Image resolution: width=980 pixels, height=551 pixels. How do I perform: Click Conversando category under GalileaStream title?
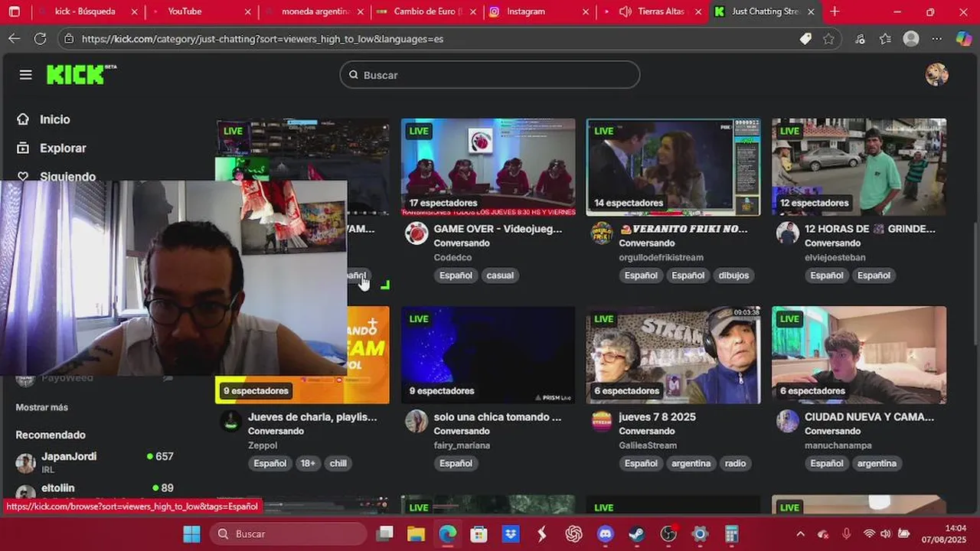pyautogui.click(x=647, y=431)
